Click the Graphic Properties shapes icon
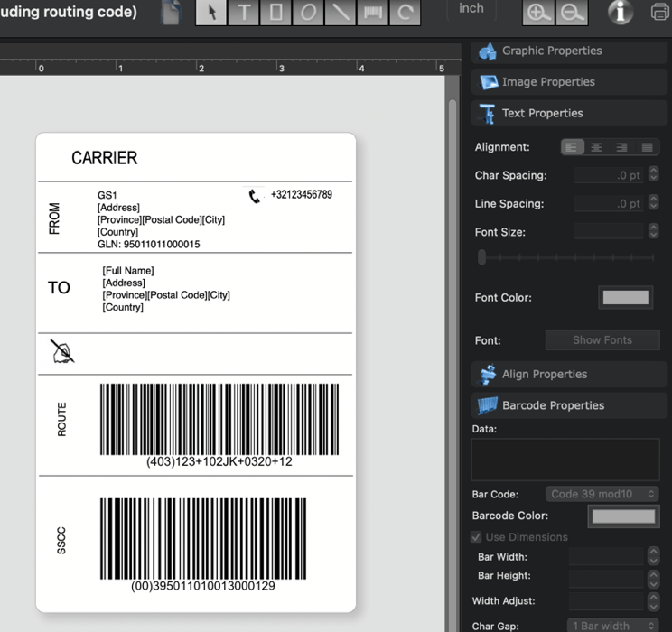The height and width of the screenshot is (632, 672). [x=487, y=51]
